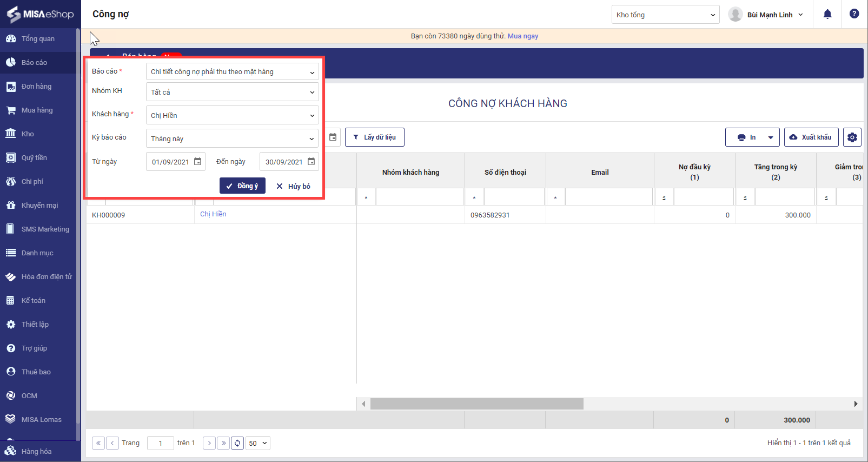Open the Đến ngày calendar picker

tap(312, 162)
